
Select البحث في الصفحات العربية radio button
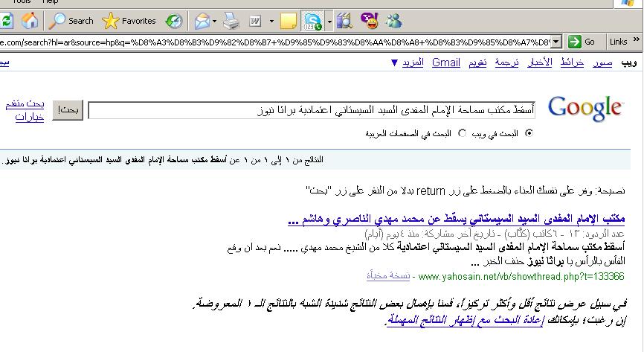[x=462, y=133]
